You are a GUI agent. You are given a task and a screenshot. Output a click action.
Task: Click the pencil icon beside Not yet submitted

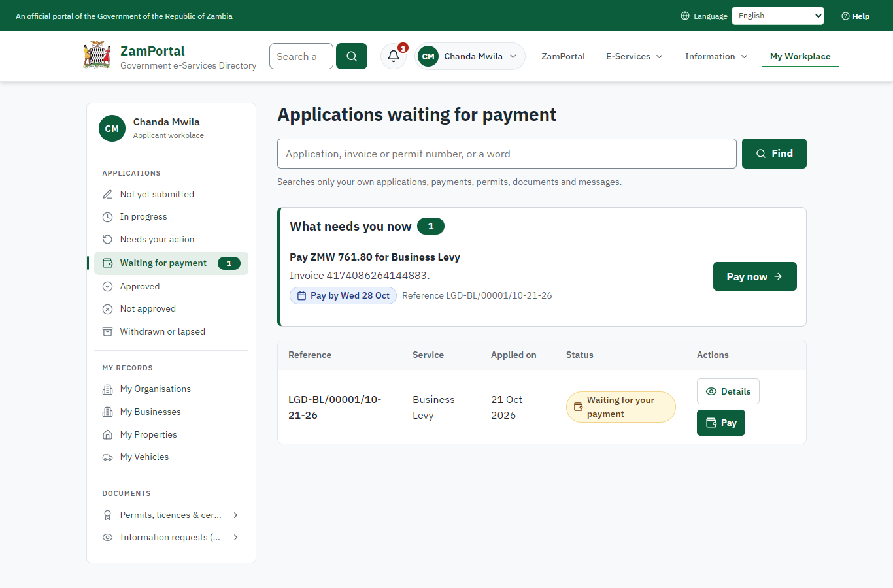coord(108,194)
